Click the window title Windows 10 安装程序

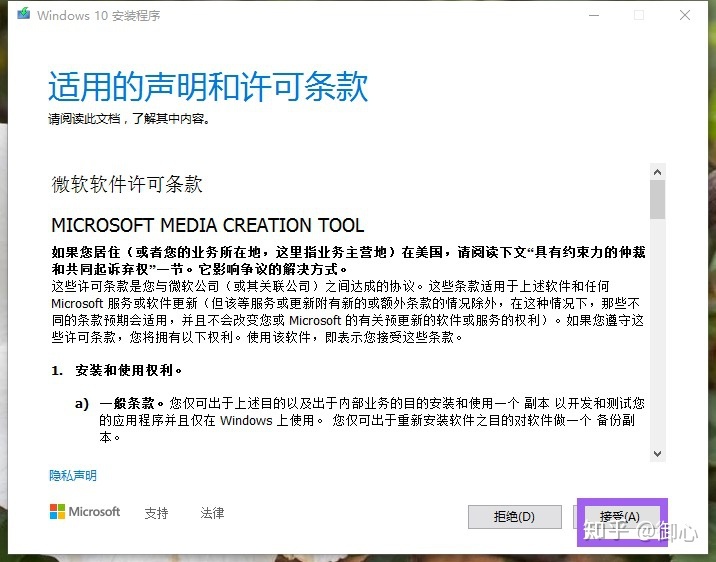tap(99, 16)
